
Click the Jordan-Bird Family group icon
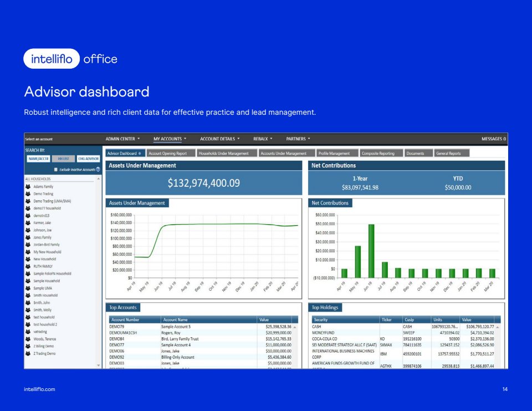(28, 245)
